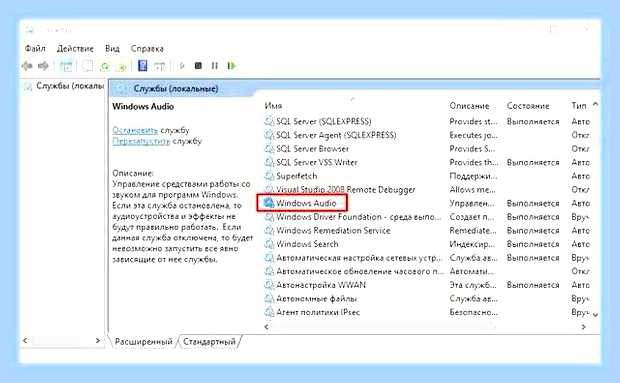The height and width of the screenshot is (383, 620).
Task: Click the stop service square icon
Action: [x=198, y=66]
